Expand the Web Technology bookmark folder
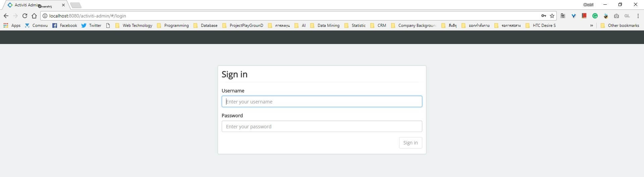This screenshot has height=177, width=644. (133, 26)
